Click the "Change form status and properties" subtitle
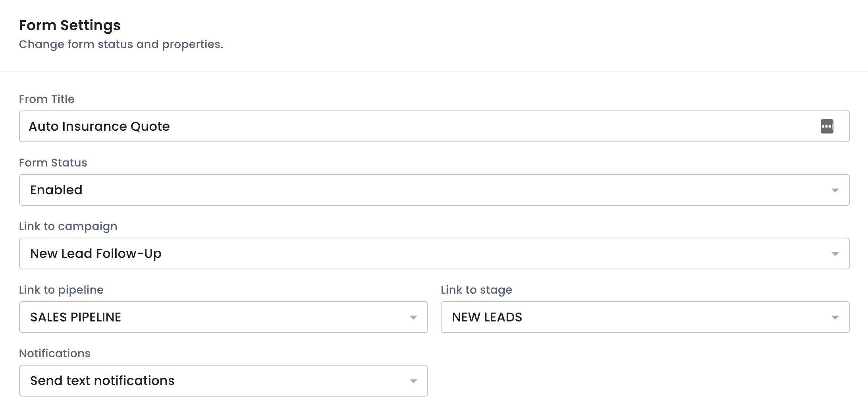Image resolution: width=868 pixels, height=418 pixels. 121,44
